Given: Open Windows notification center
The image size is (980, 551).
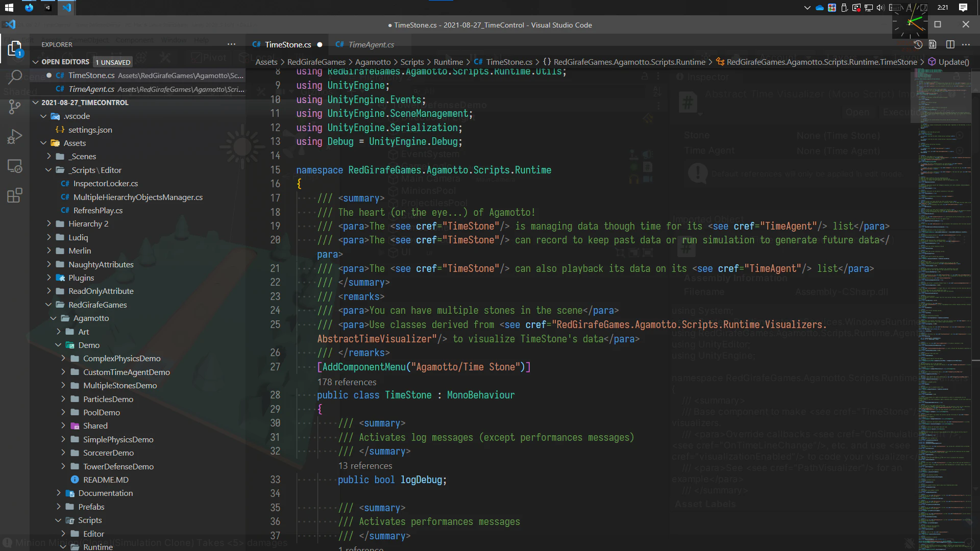Looking at the screenshot, I should [x=963, y=7].
